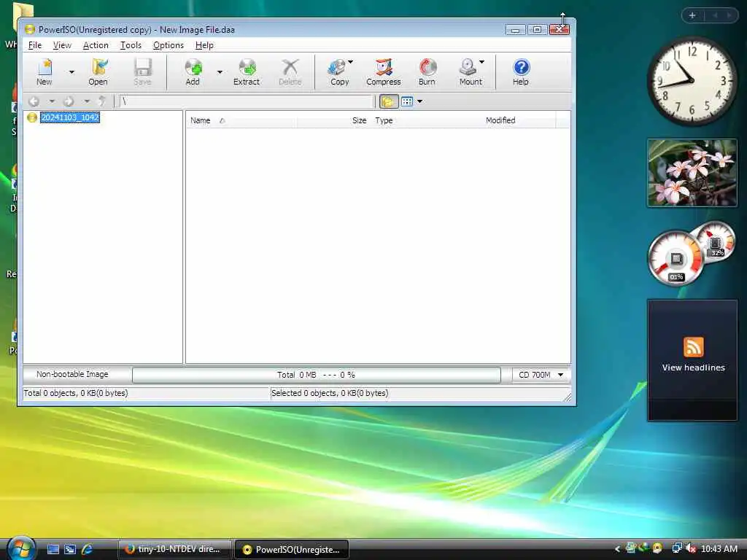Click the Switch between windows icon
This screenshot has width=747, height=560.
[70, 549]
